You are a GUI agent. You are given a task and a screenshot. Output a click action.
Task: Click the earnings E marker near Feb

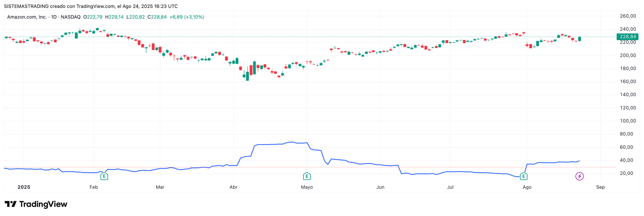coord(104,176)
